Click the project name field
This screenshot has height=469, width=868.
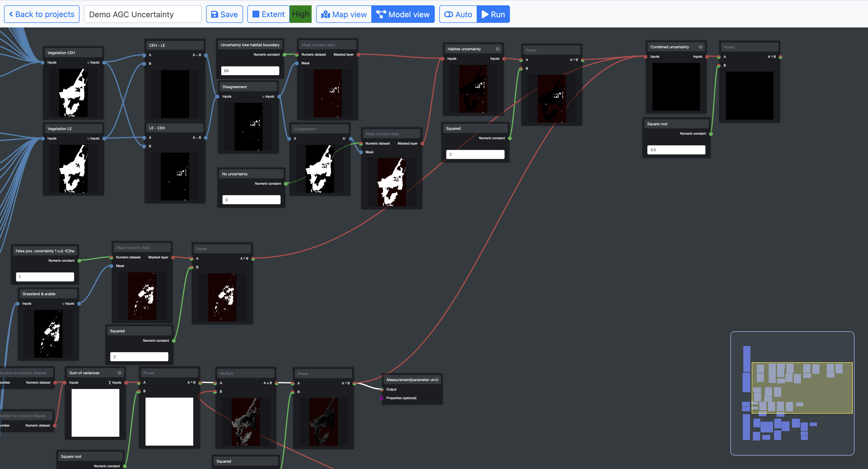[142, 14]
